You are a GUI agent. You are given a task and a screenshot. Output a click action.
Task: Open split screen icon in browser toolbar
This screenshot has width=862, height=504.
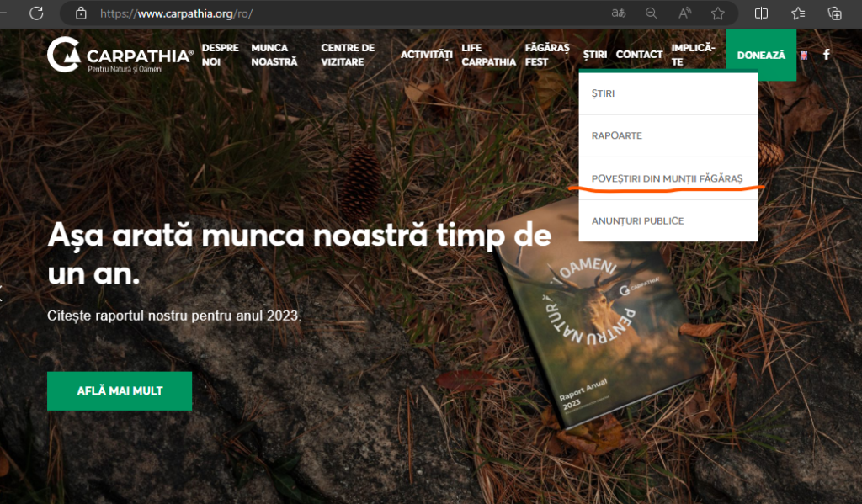click(x=761, y=13)
